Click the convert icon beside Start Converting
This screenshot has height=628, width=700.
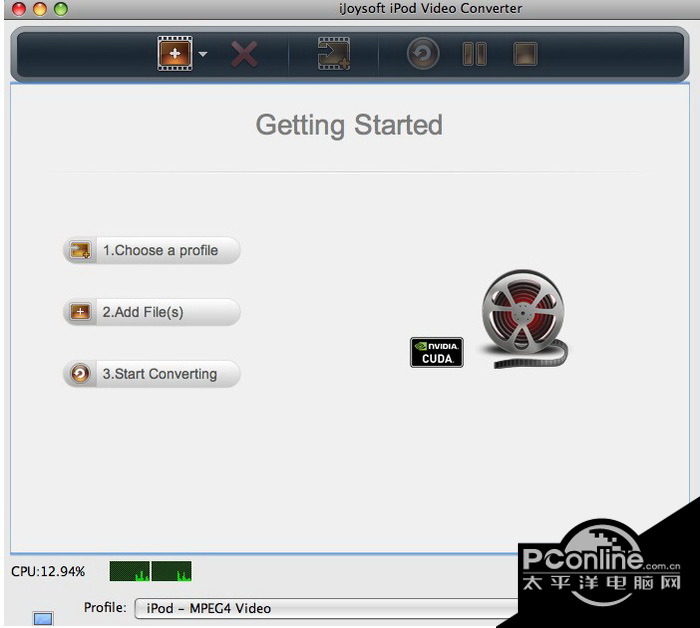coord(80,374)
